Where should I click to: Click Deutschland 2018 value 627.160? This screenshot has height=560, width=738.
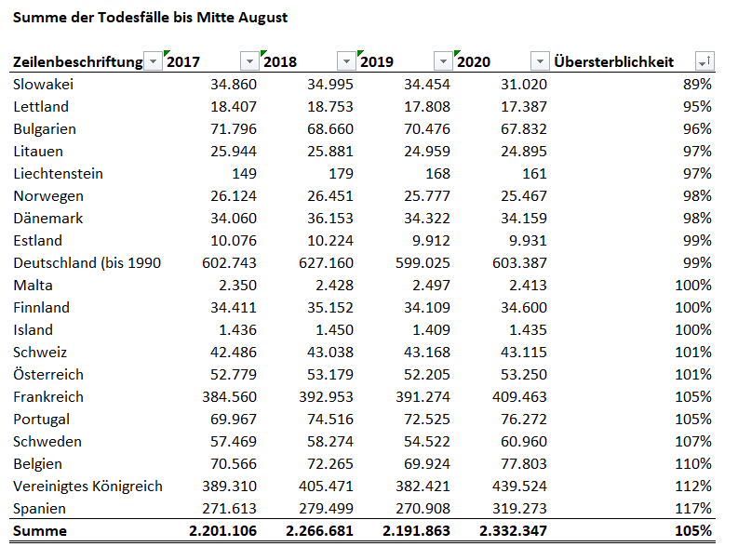pyautogui.click(x=326, y=263)
